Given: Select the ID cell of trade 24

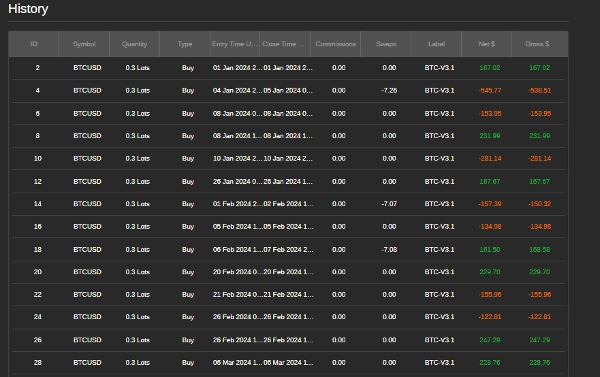Looking at the screenshot, I should tap(38, 317).
